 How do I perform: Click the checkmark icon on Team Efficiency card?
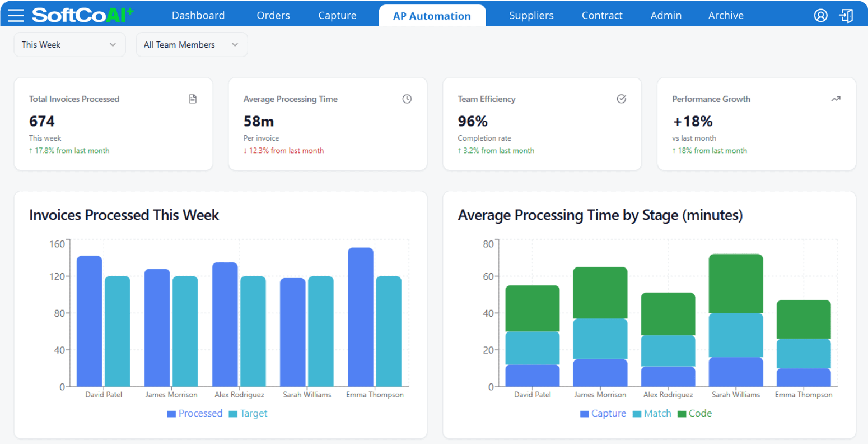[621, 99]
